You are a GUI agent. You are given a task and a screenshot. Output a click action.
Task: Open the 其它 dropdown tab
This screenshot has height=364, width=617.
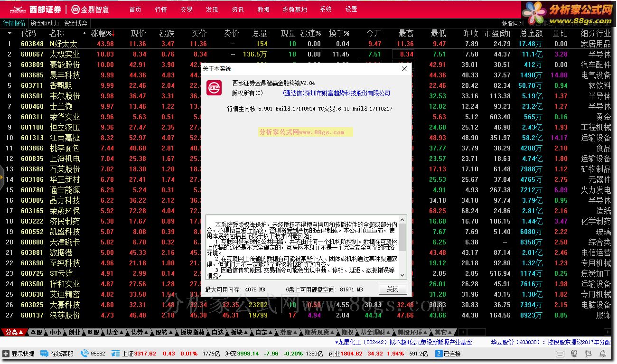click(443, 332)
